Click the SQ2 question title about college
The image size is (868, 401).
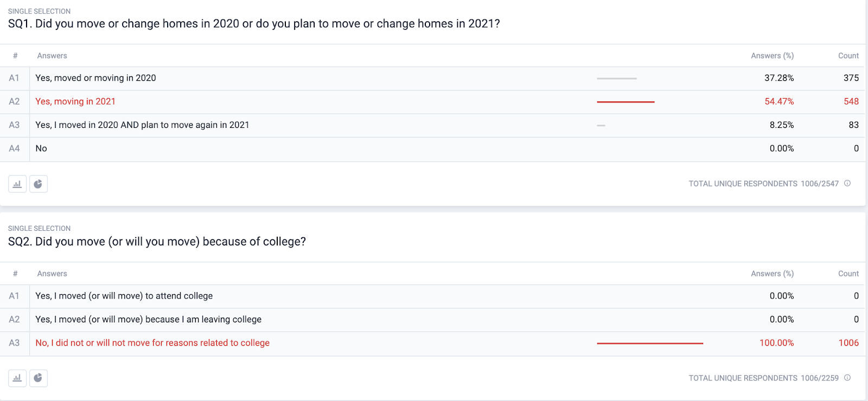(157, 242)
